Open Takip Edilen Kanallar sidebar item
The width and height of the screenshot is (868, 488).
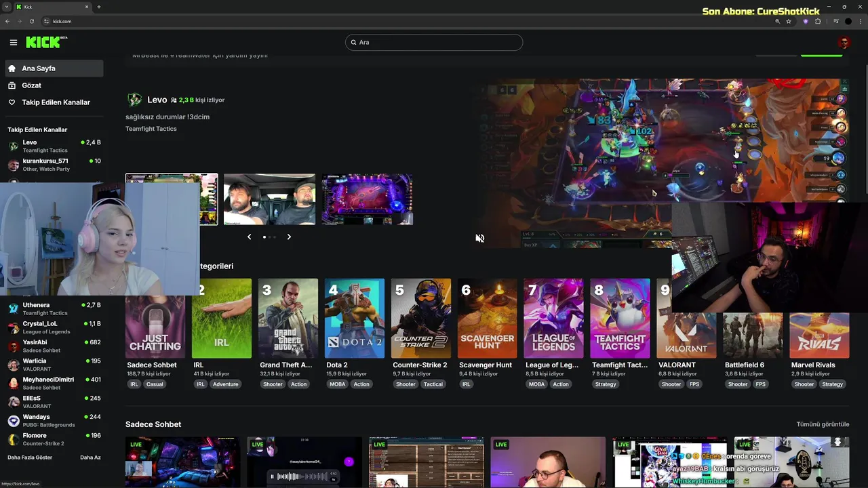[x=54, y=102]
